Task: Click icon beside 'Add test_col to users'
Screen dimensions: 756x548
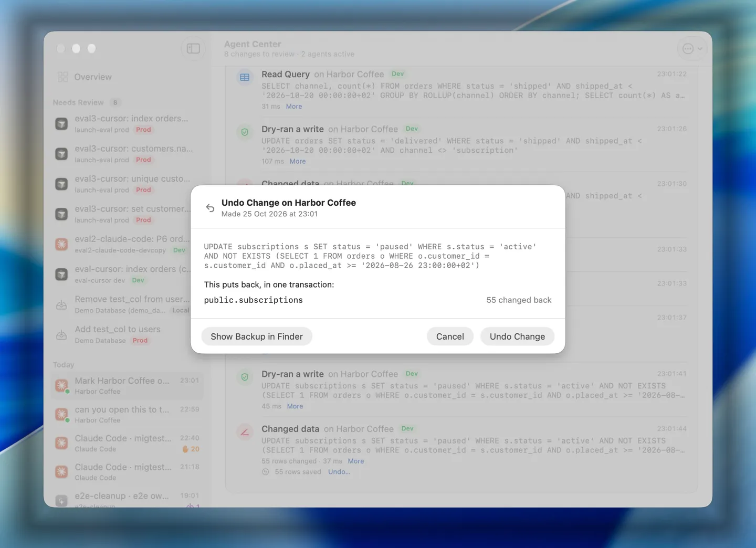Action: pyautogui.click(x=61, y=334)
